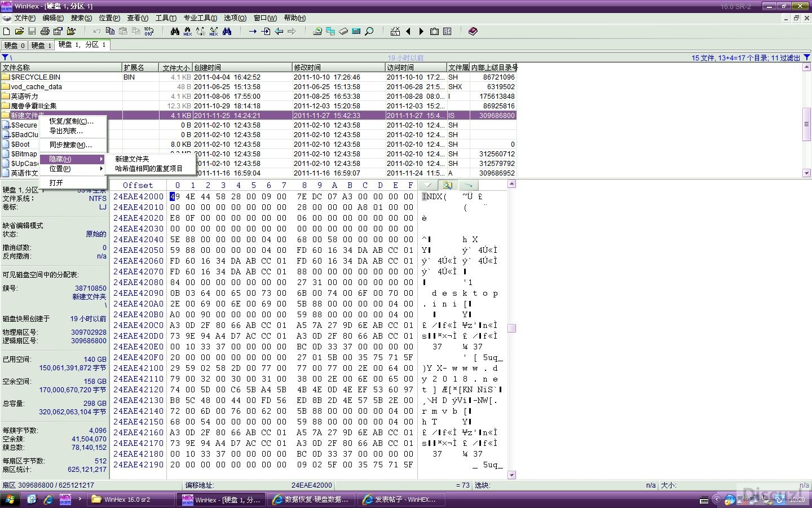Screen dimensions: 812x508
Task: Click the Print icon in the toolbar
Action: [45, 32]
